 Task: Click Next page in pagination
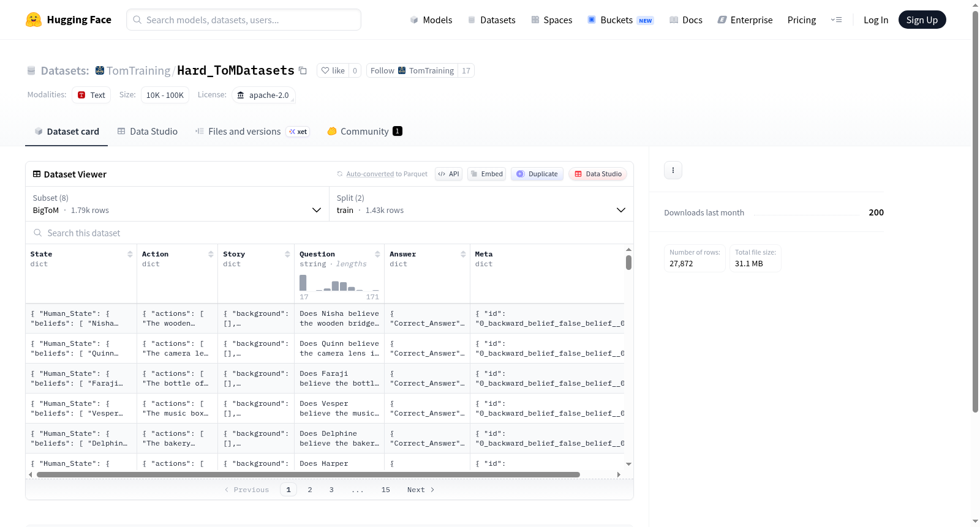(421, 490)
